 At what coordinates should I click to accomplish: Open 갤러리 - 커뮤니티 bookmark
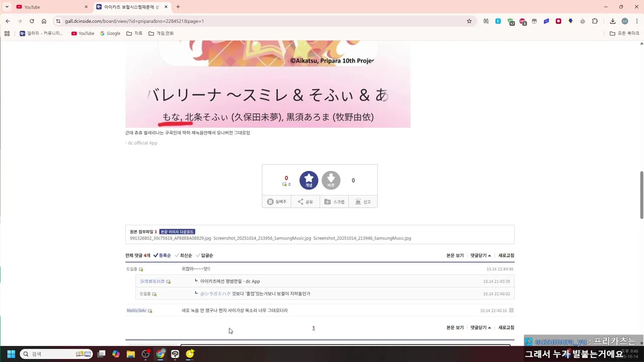[41, 34]
